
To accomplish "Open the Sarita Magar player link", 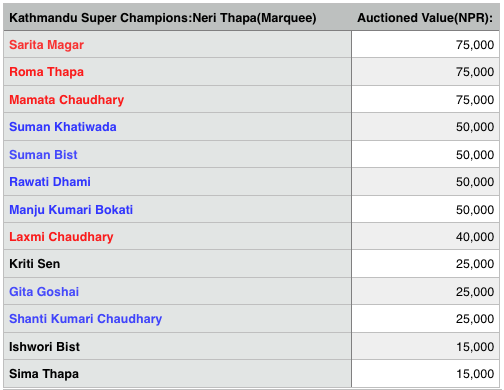I will coord(46,45).
